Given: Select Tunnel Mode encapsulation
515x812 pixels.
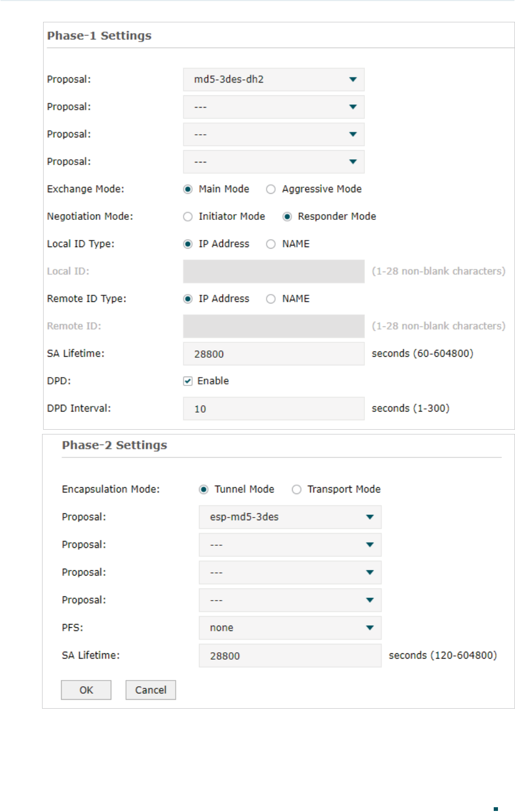Looking at the screenshot, I should pos(204,490).
